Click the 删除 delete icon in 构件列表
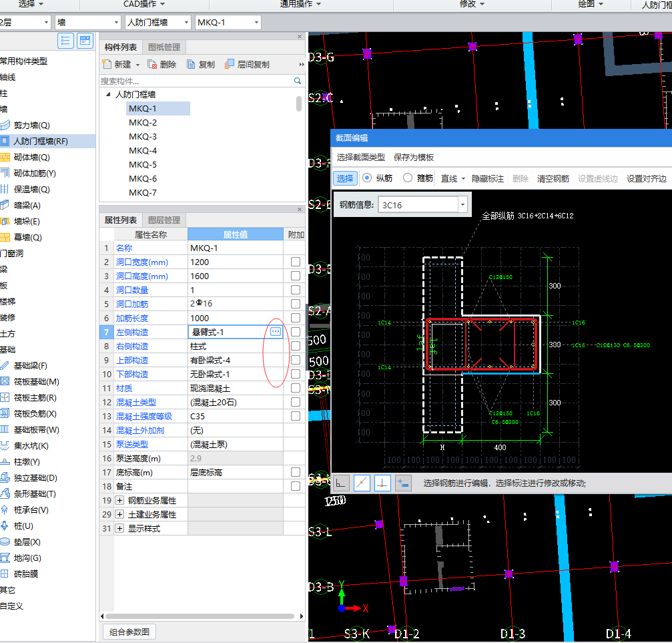This screenshot has height=643, width=672. coord(152,64)
